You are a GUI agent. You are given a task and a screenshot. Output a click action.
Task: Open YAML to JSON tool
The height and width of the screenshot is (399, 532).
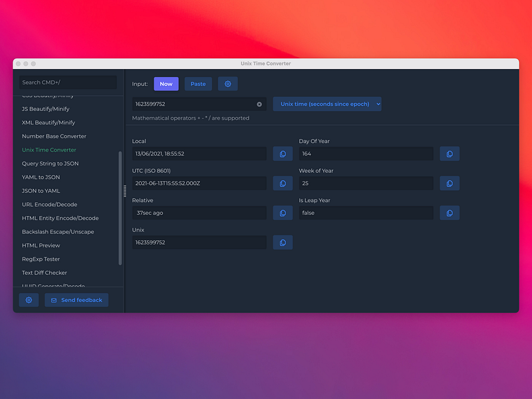pyautogui.click(x=41, y=177)
